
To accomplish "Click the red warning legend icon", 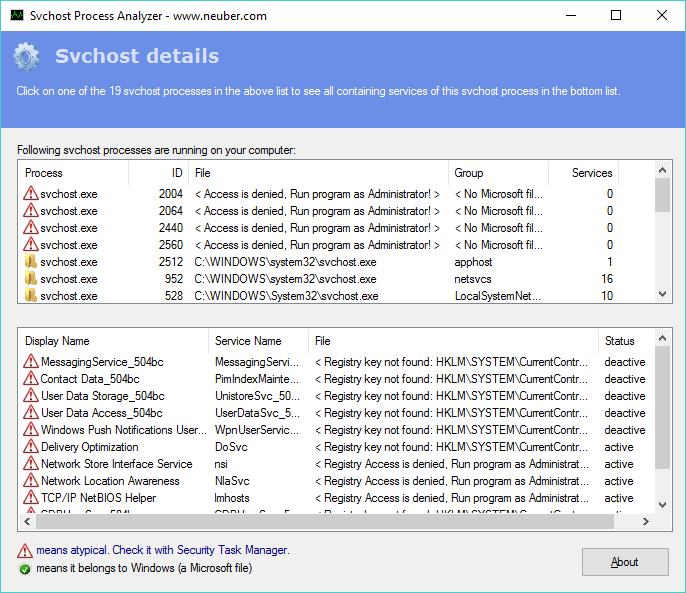I will [x=25, y=551].
